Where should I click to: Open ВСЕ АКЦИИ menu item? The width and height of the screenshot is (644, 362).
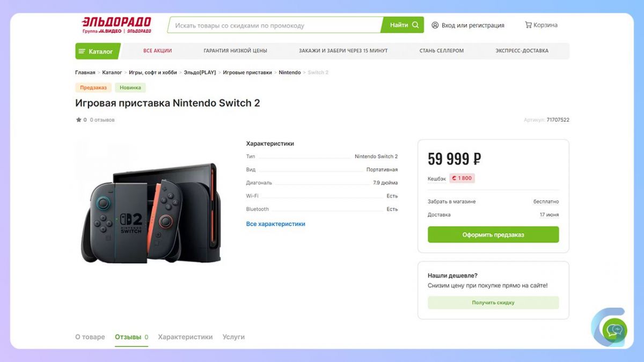157,51
